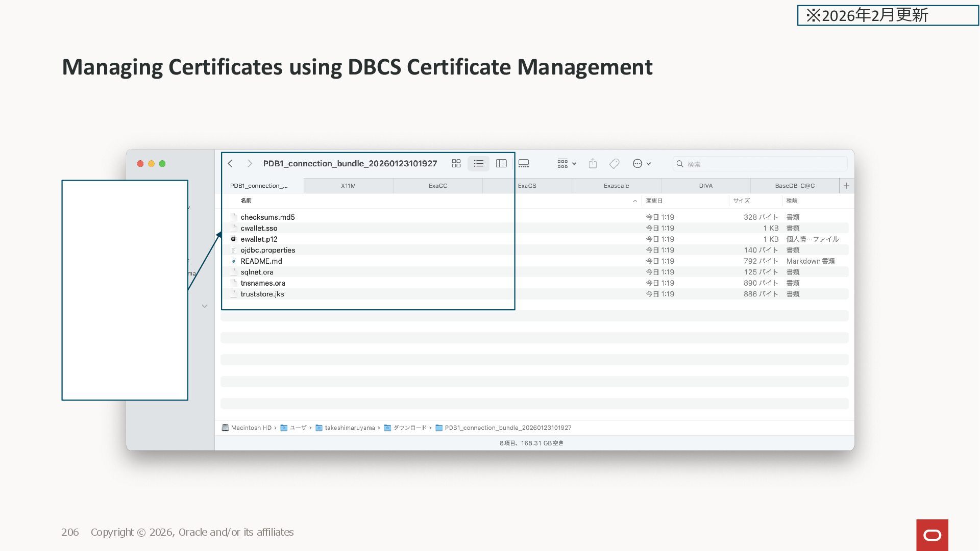Select the ewallet.p12 file icon
This screenshot has width=980, height=551.
[x=233, y=239]
